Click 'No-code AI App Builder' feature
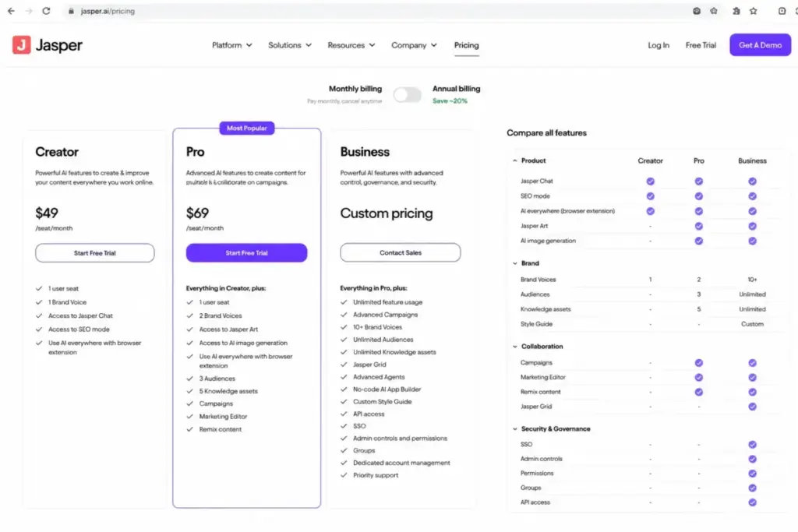 click(387, 389)
